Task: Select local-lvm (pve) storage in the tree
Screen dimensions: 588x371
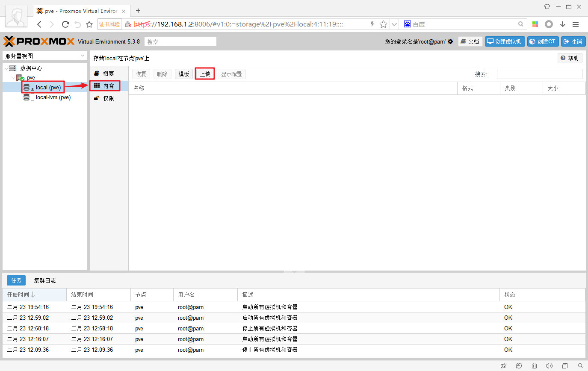Action: (53, 97)
